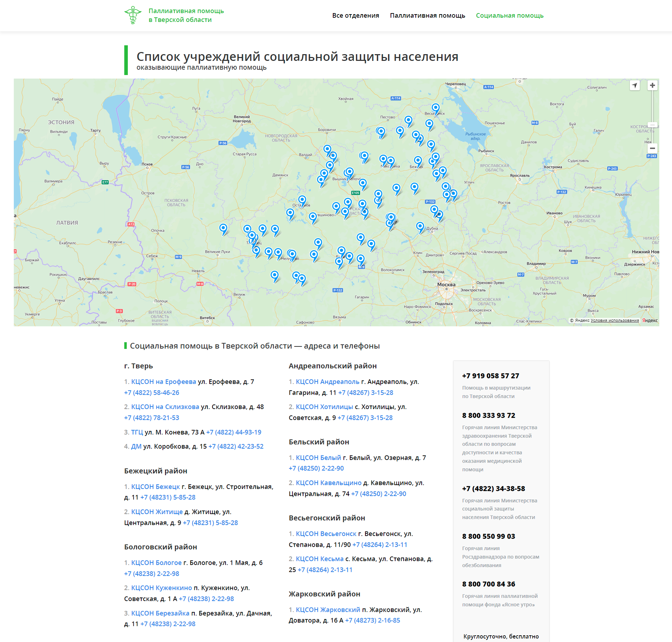Image resolution: width=672 pixels, height=642 pixels.
Task: Select the map pin next to Дубна
Action: coord(420,226)
